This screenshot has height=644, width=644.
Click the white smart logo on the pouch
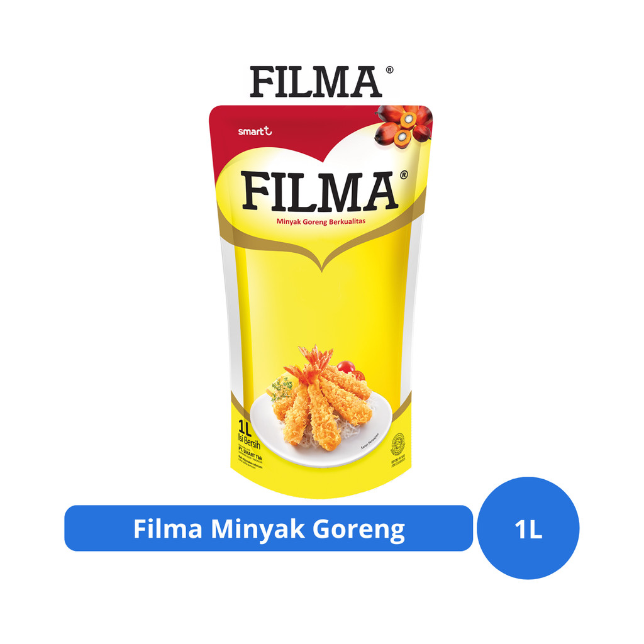coord(255,131)
